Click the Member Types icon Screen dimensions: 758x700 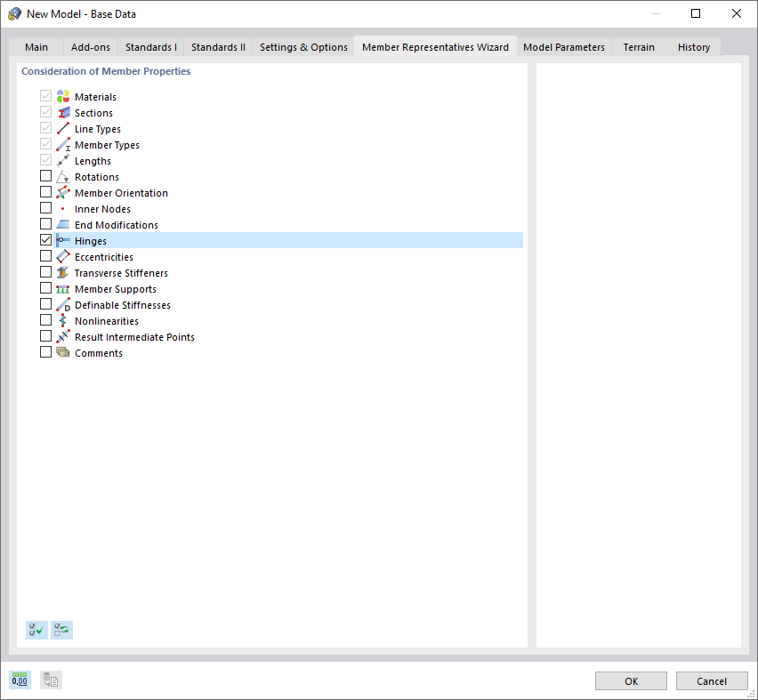[63, 144]
